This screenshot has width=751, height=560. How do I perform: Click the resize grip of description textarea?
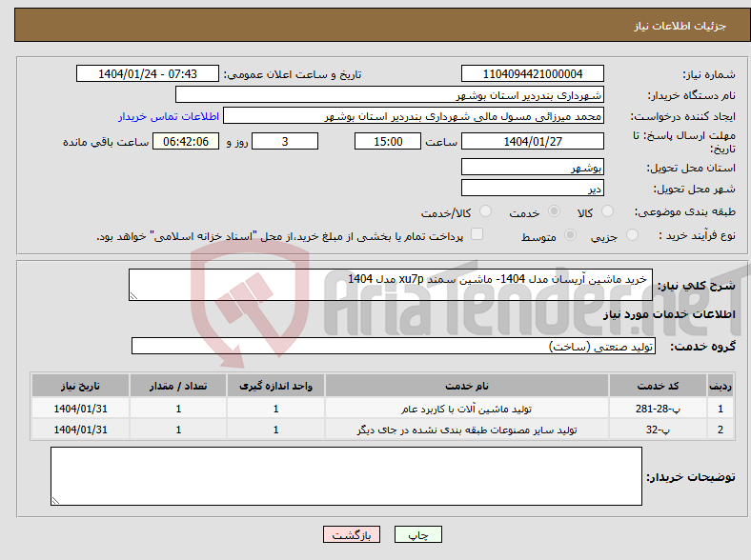(133, 296)
